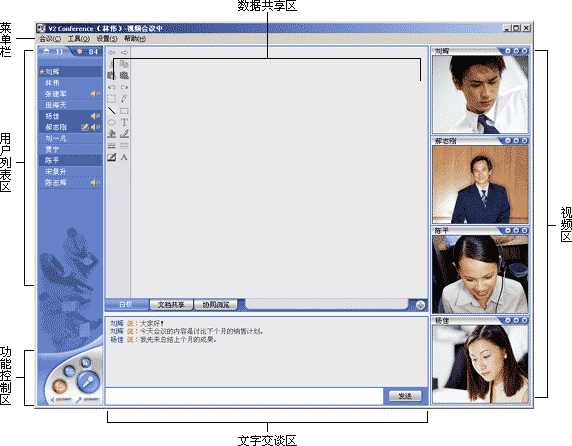Click the video thumbnail of 刘辉
572x446 pixels.
tap(480, 94)
